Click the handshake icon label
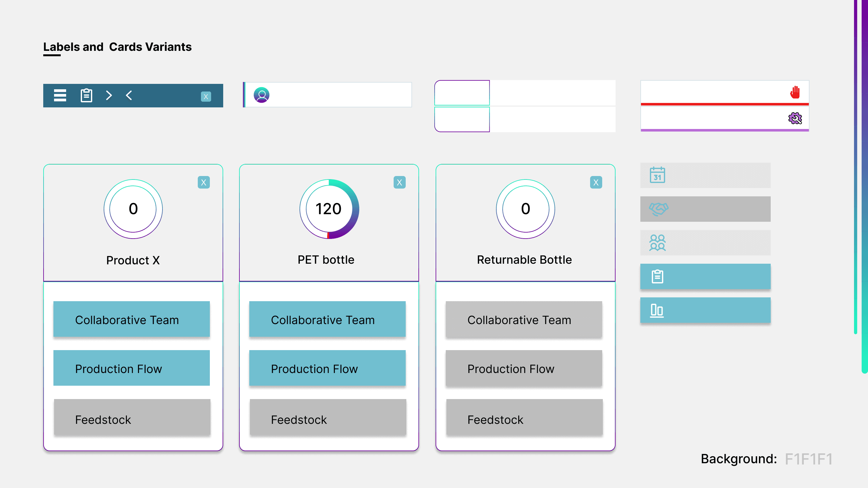 point(658,209)
